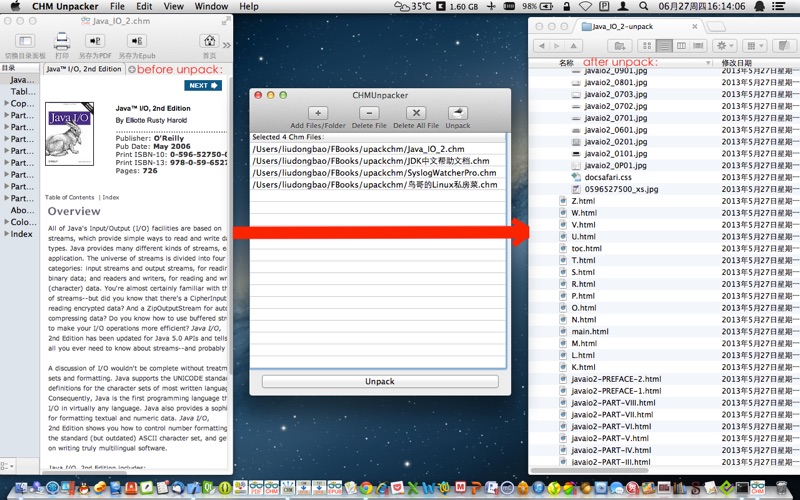Open the Trash in the Dock
800x500 pixels.
point(781,488)
